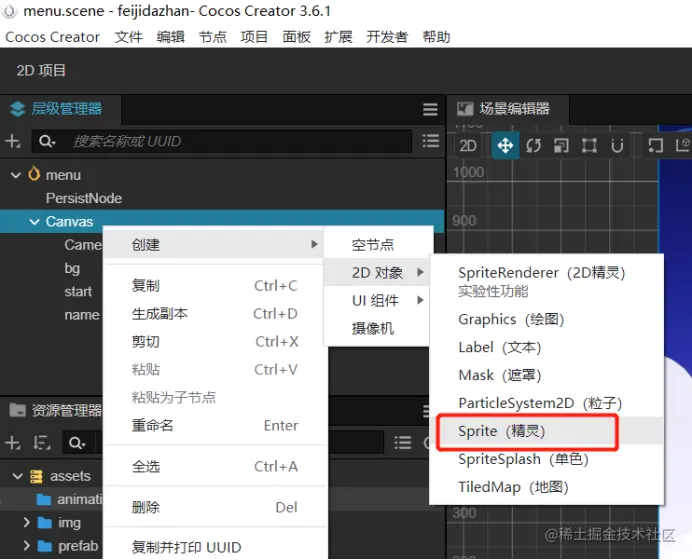Select the Scale gizmo tool
The height and width of the screenshot is (560, 692).
(x=561, y=145)
